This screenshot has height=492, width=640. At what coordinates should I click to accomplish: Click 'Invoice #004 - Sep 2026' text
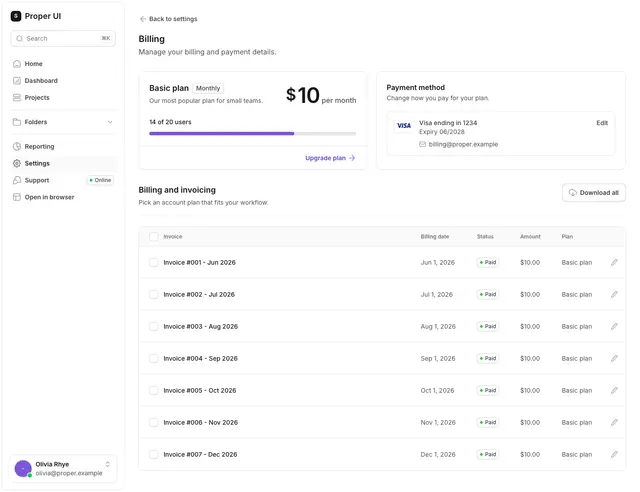(200, 358)
